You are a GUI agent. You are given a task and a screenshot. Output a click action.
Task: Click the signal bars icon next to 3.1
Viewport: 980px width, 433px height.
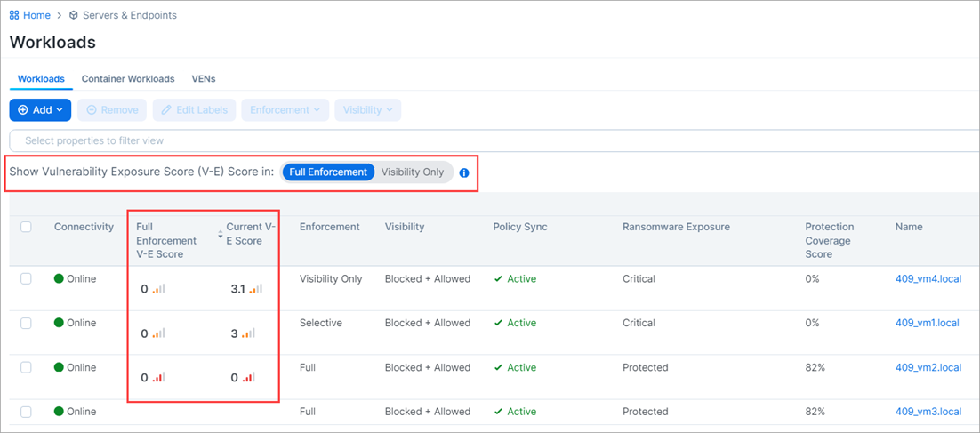pos(255,289)
